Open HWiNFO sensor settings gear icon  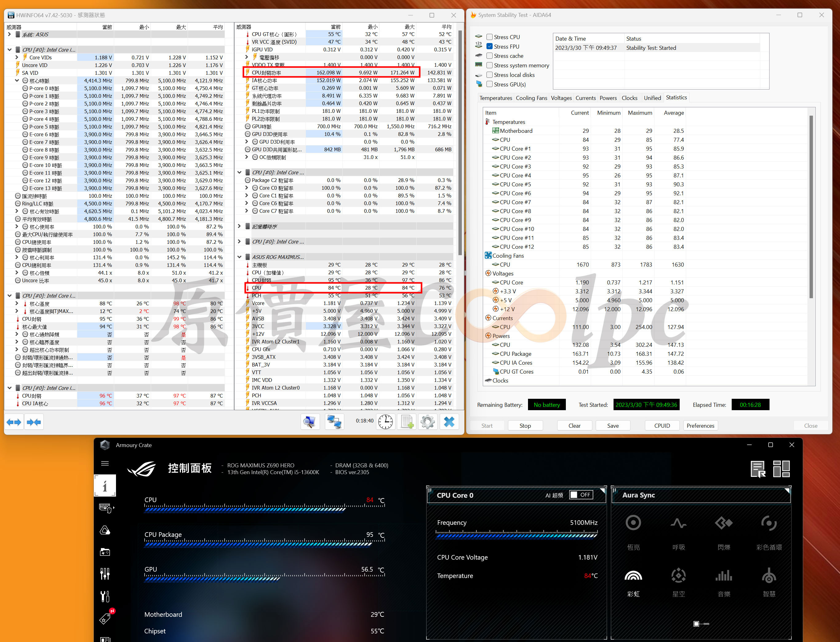(427, 422)
